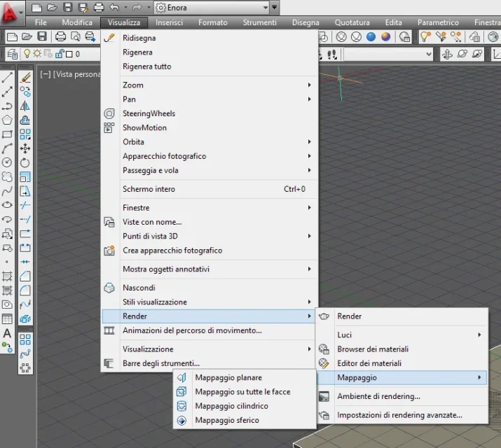Click Browser dei materiali
Image resolution: width=501 pixels, height=448 pixels.
click(x=373, y=349)
